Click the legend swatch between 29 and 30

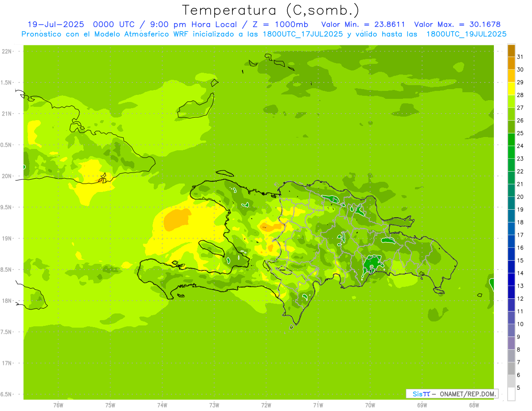tap(511, 76)
